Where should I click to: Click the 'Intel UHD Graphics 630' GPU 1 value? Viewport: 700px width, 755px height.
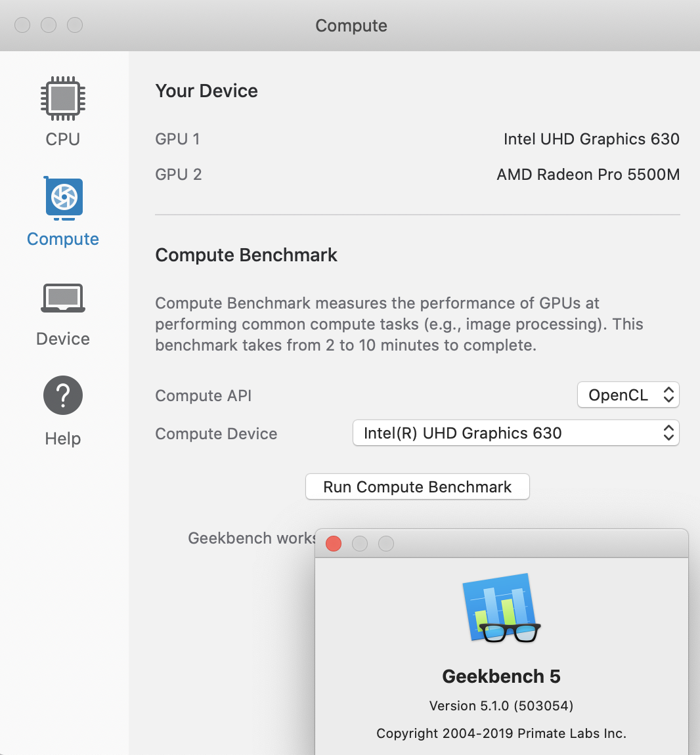pos(591,139)
